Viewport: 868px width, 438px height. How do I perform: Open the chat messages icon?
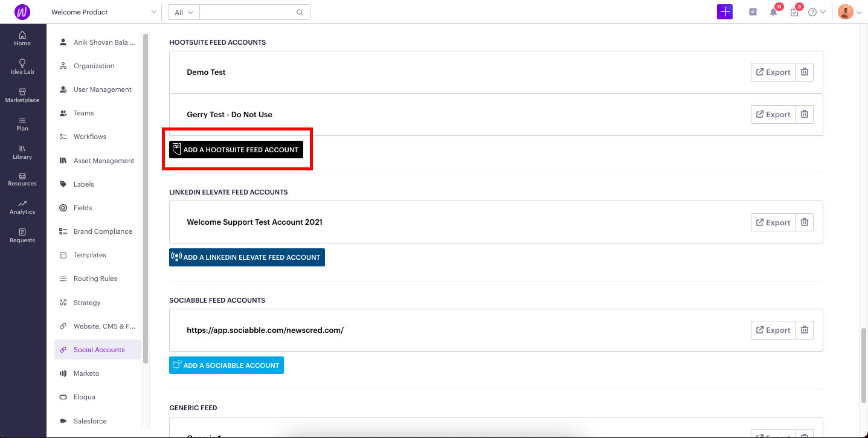(753, 12)
